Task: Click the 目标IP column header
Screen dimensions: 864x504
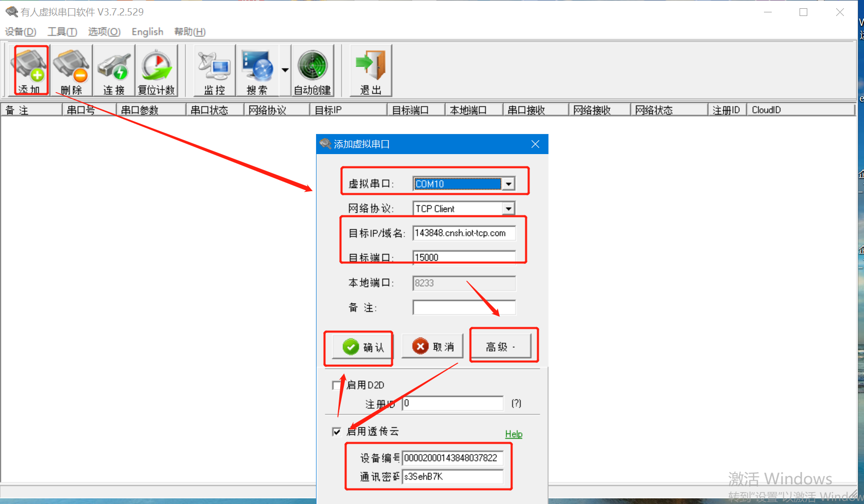Action: click(x=348, y=110)
